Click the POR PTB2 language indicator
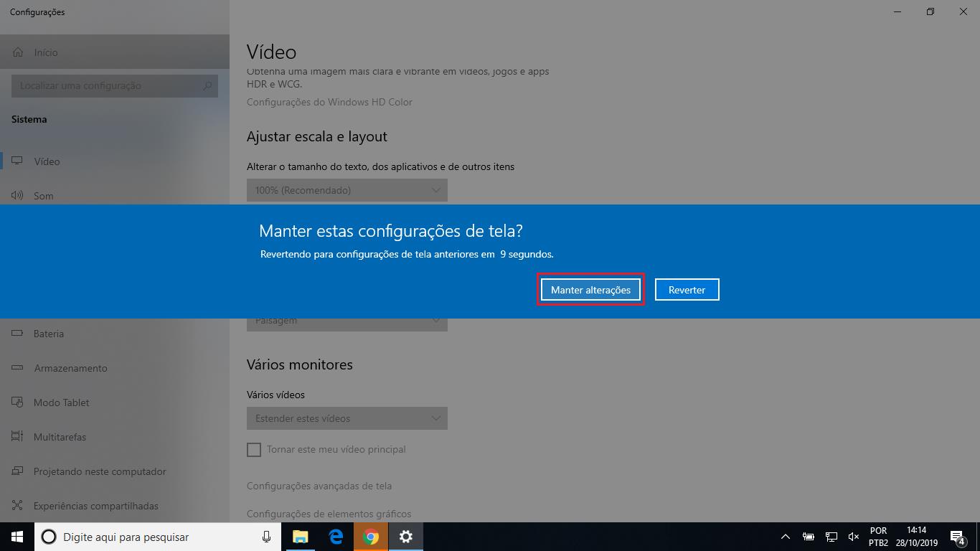Screen dimensions: 980x551 click(x=878, y=537)
